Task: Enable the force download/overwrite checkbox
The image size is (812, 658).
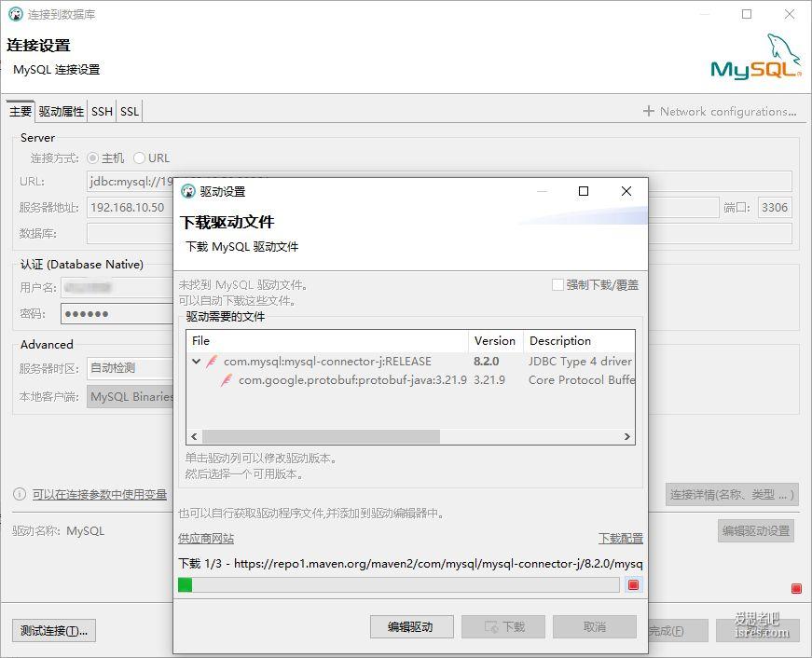Action: 557,285
